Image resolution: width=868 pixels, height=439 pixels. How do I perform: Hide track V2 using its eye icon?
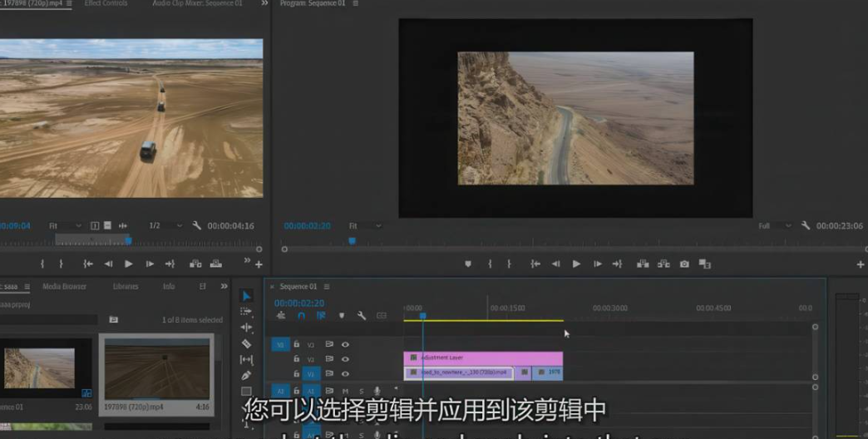(x=345, y=359)
